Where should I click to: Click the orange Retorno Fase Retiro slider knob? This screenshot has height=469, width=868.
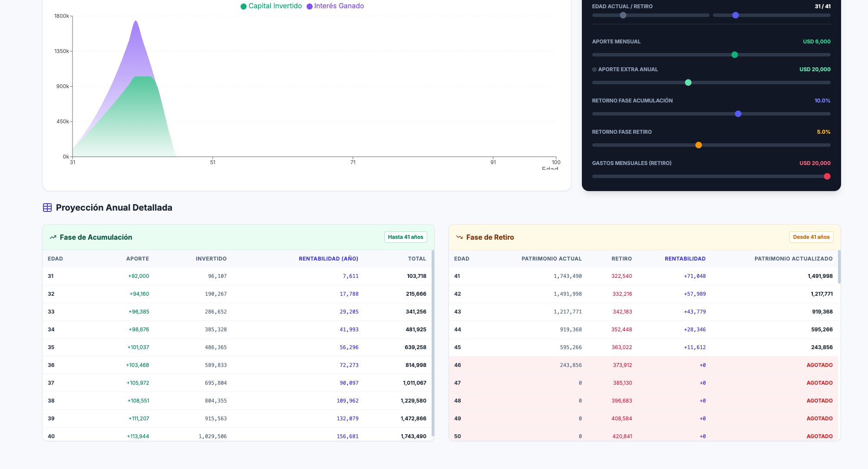pyautogui.click(x=699, y=145)
